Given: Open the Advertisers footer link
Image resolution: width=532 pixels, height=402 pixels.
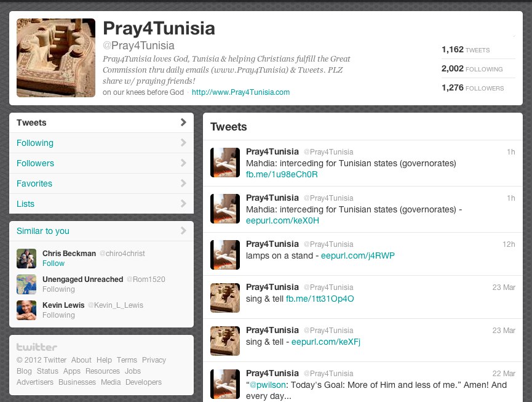Looking at the screenshot, I should pos(35,382).
